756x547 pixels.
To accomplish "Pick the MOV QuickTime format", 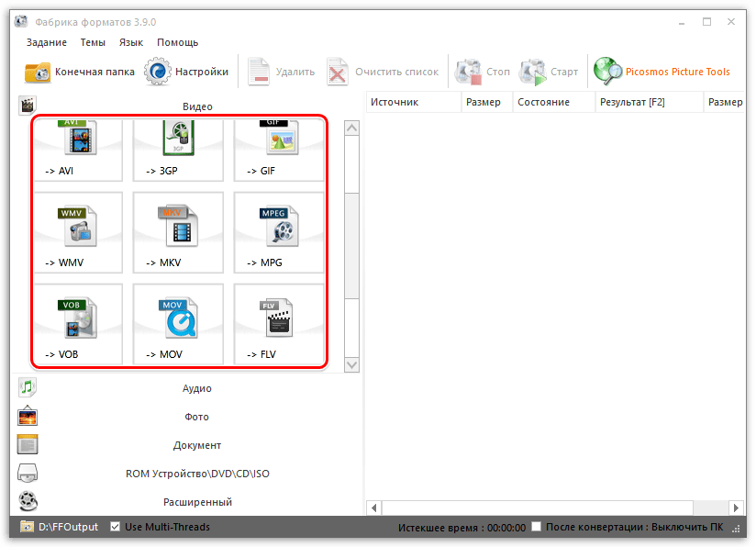I will pyautogui.click(x=178, y=324).
